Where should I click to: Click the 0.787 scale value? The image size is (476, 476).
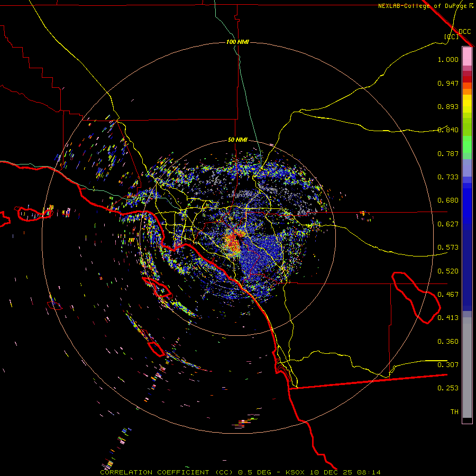(448, 153)
